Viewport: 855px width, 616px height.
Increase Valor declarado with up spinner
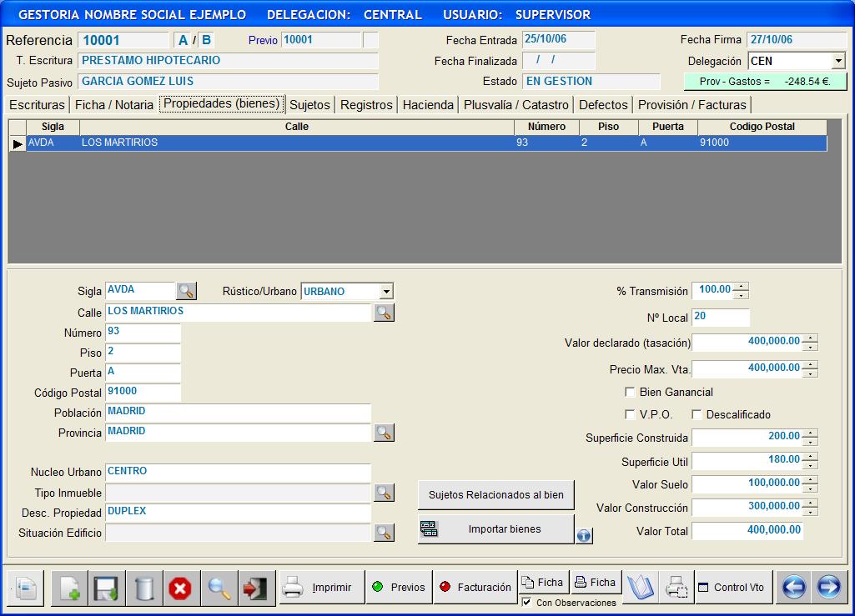coord(810,338)
